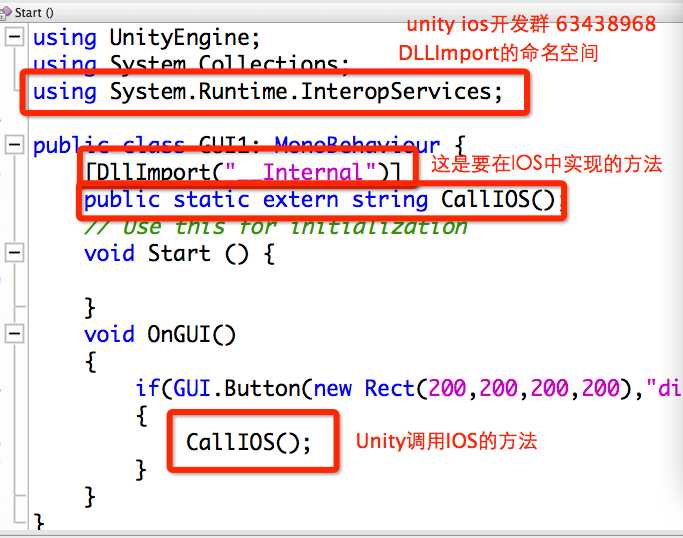
Task: Click 'System.Runtime.InteropServices' namespace text
Action: (301, 92)
